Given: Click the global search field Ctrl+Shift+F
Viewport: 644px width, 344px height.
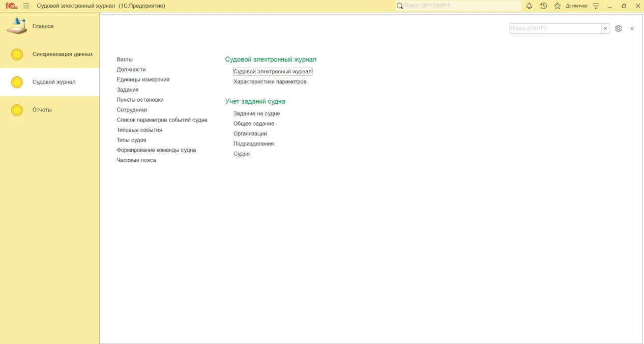Looking at the screenshot, I should [460, 6].
